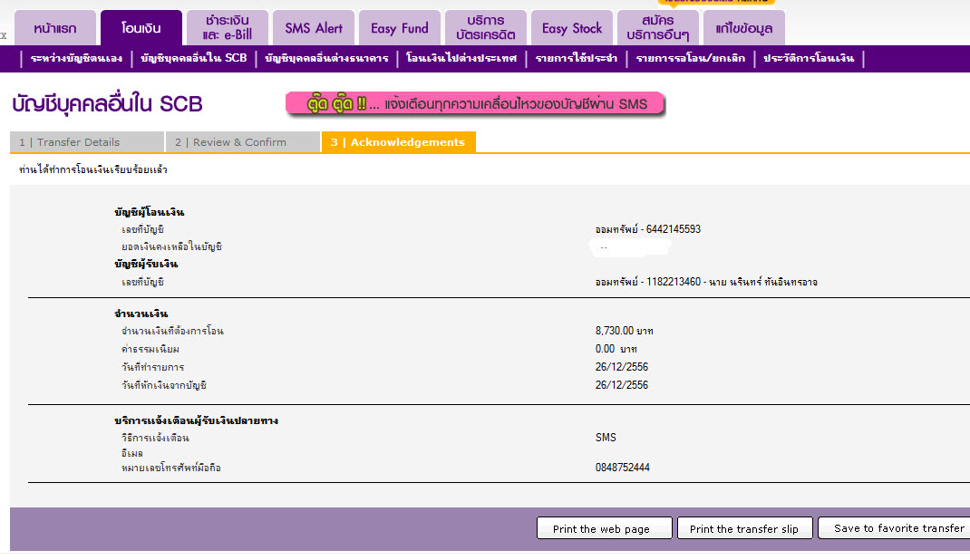
Task: Click the อีเมล label
Action: (x=131, y=453)
